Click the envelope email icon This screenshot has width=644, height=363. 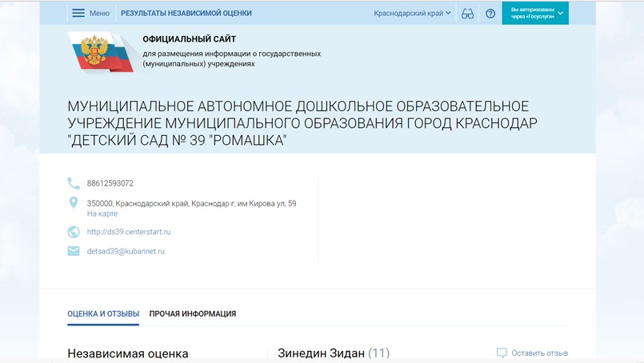coord(74,251)
